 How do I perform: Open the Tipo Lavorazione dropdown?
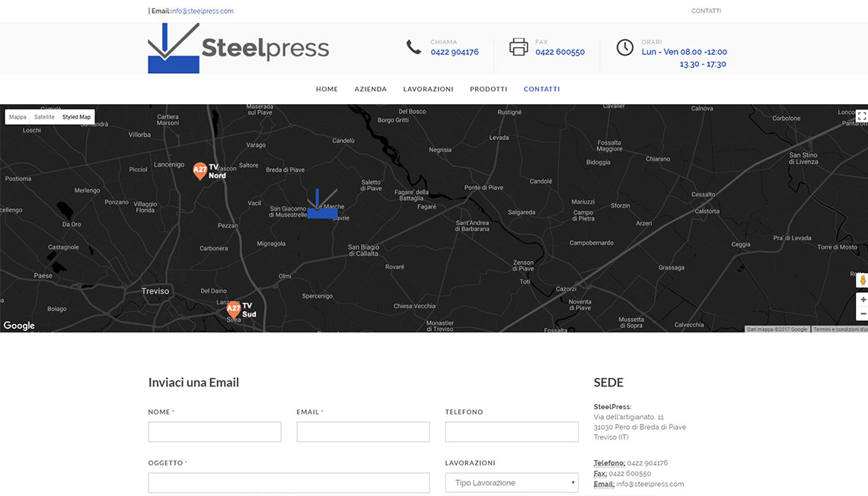coord(512,483)
